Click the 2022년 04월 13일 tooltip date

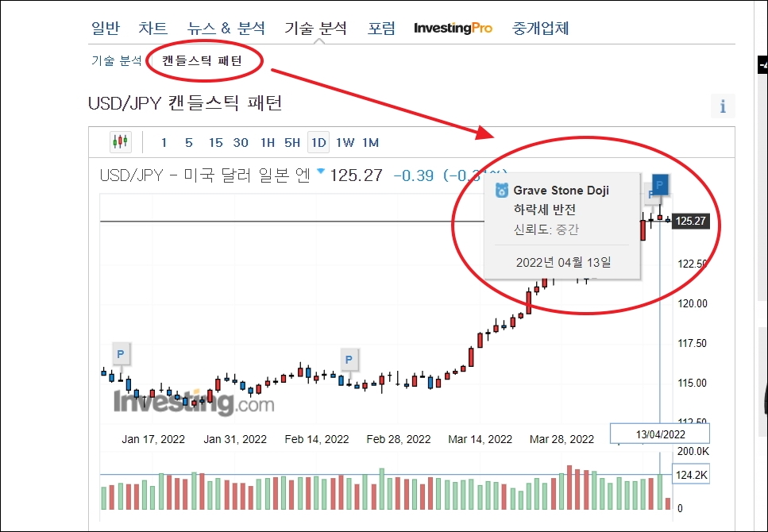[563, 262]
